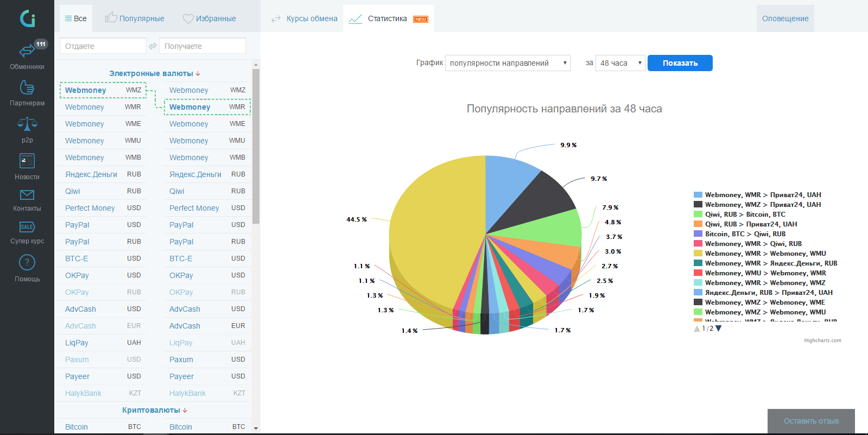
Task: Click the Криптовалюты category heading
Action: point(151,410)
